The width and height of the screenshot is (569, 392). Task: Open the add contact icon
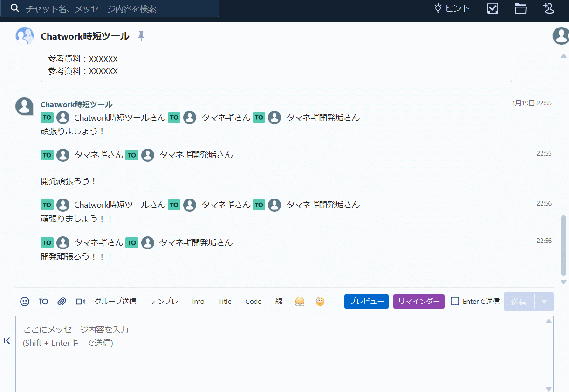click(548, 8)
